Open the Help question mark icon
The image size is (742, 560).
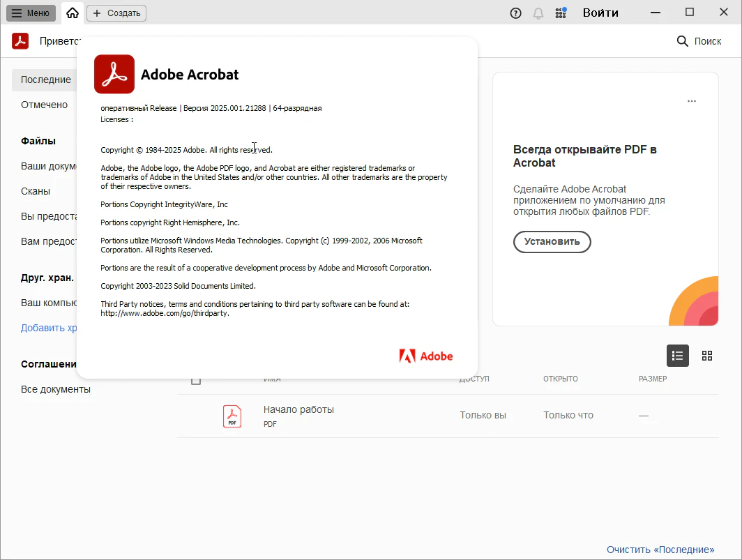(516, 13)
